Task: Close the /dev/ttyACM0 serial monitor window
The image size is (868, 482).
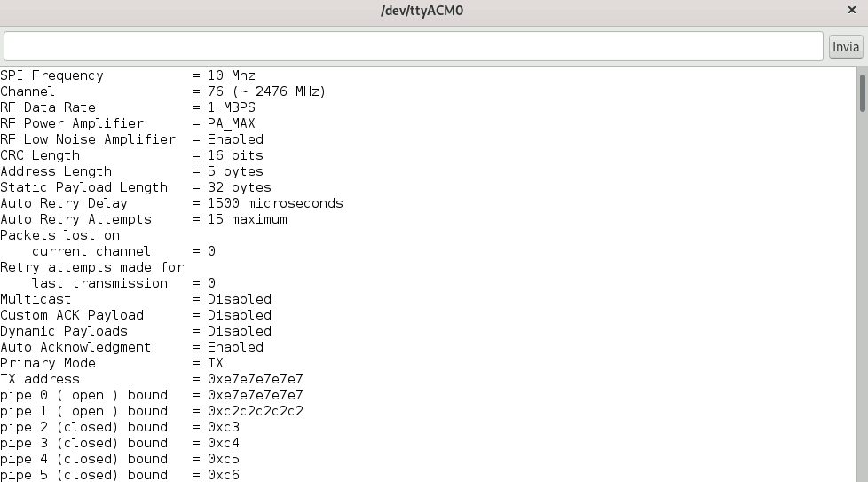Action: (x=851, y=11)
